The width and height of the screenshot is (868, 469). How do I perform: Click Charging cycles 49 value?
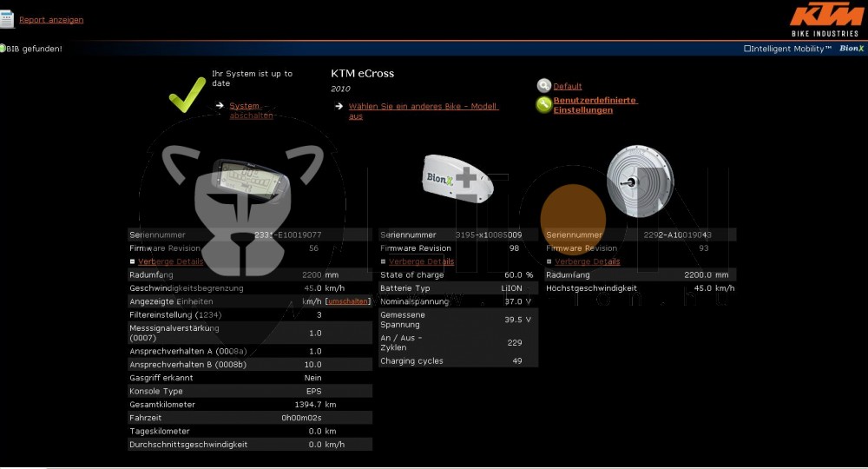pos(517,360)
